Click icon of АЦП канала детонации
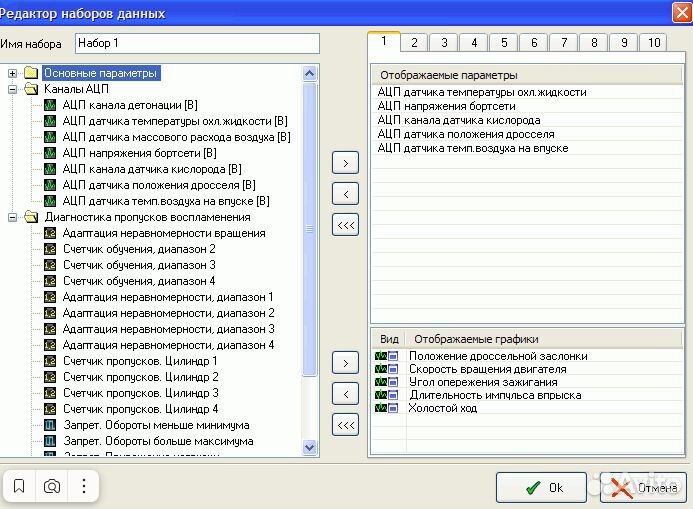This screenshot has width=693, height=509. click(x=50, y=105)
